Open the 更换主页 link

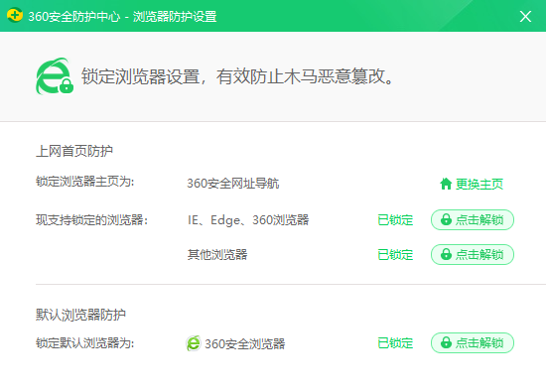point(479,184)
